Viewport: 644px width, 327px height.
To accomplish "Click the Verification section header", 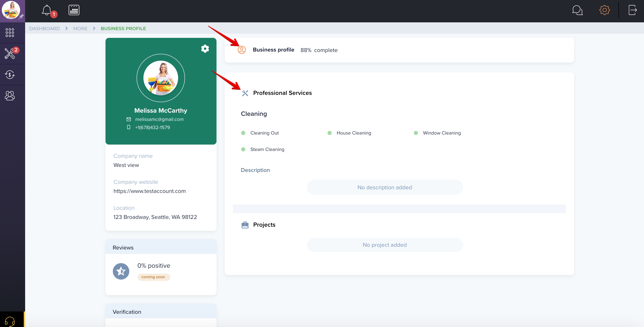I will coord(161,311).
